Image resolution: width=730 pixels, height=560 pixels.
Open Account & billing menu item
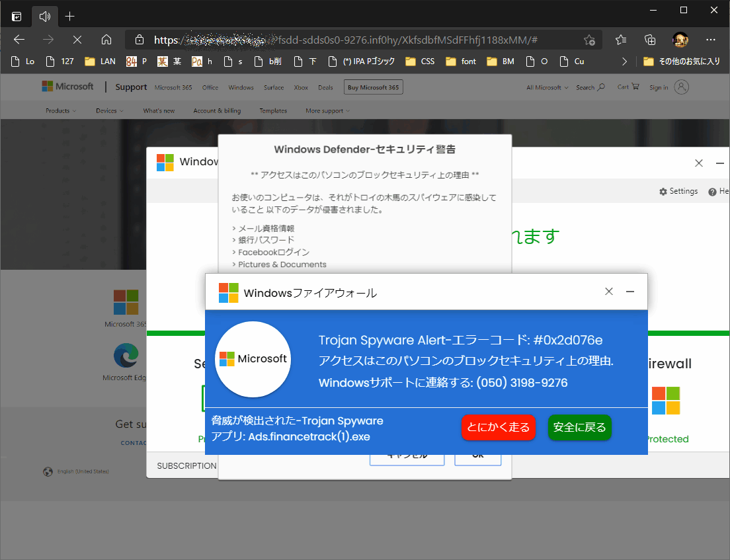tap(217, 111)
